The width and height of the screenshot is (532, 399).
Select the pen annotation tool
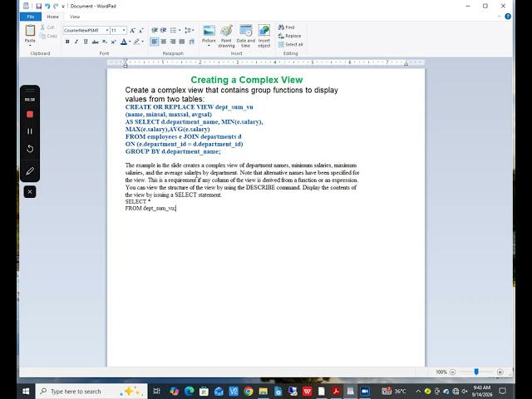tap(30, 171)
